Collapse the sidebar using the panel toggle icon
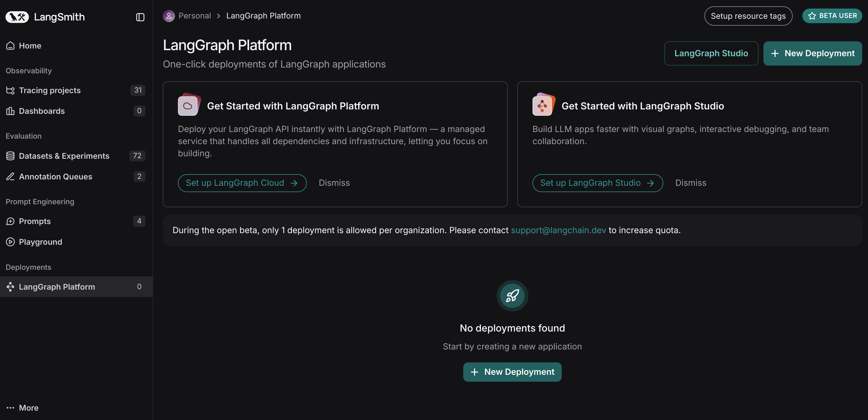This screenshot has height=420, width=868. coord(140,17)
